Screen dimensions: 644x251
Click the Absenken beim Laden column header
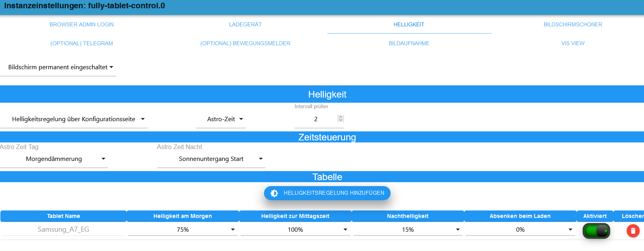click(520, 216)
